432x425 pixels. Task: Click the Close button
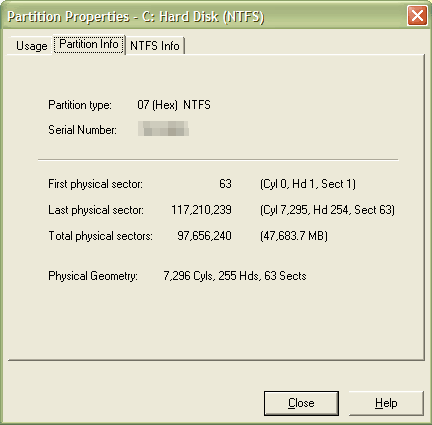pyautogui.click(x=301, y=403)
